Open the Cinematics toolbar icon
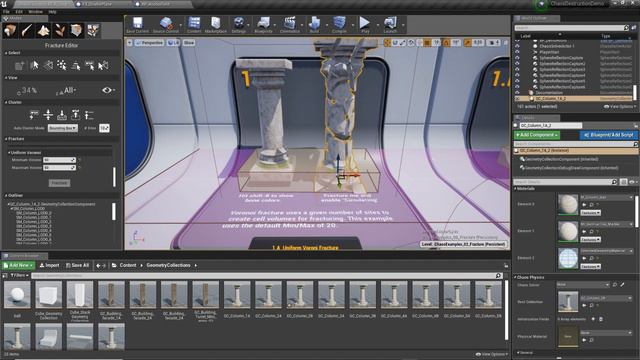Viewport: 640px width, 360px height. coord(290,25)
